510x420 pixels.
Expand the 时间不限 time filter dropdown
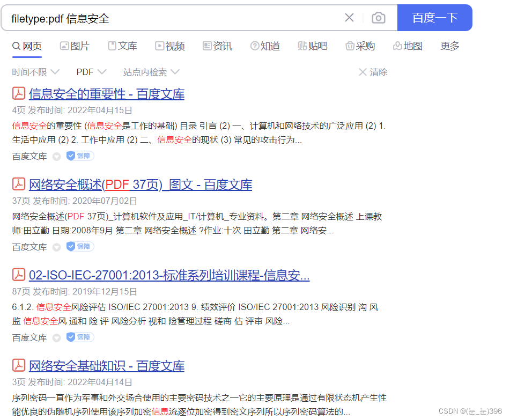point(36,72)
